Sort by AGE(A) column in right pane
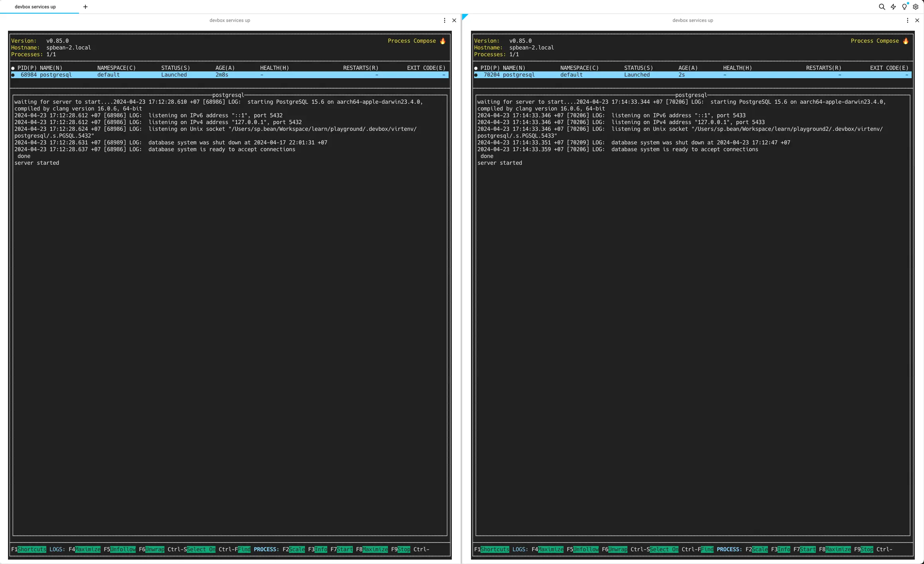The height and width of the screenshot is (564, 924). click(688, 68)
